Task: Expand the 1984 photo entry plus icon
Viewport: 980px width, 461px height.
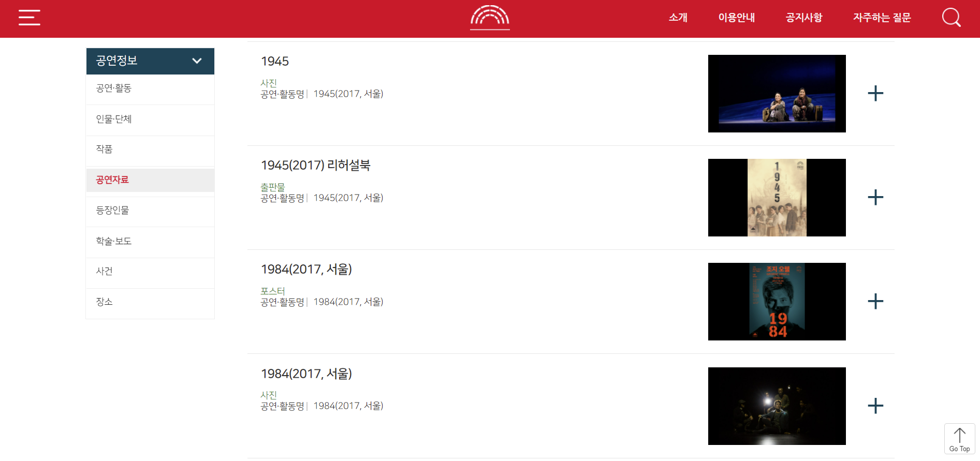Action: [x=875, y=406]
